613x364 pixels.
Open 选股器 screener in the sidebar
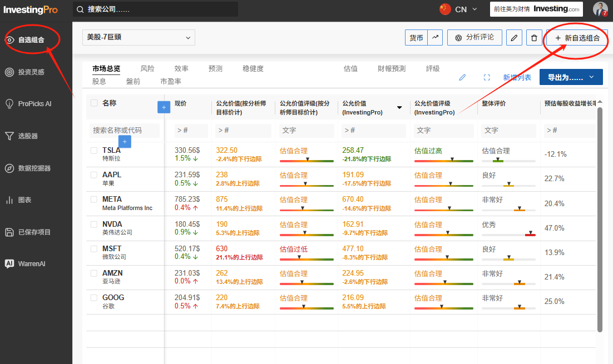pyautogui.click(x=28, y=136)
